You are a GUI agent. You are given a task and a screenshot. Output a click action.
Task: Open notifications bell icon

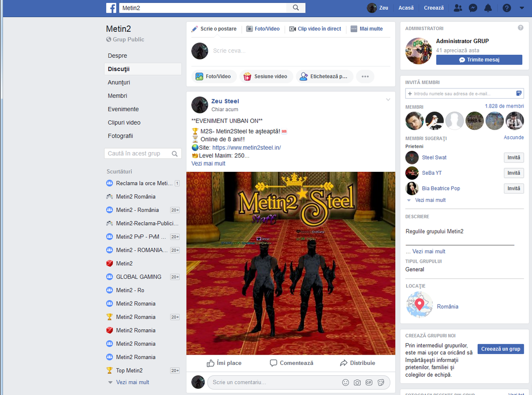point(488,8)
